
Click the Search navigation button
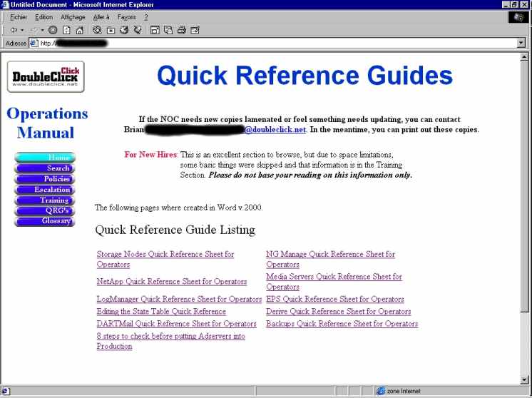click(45, 168)
